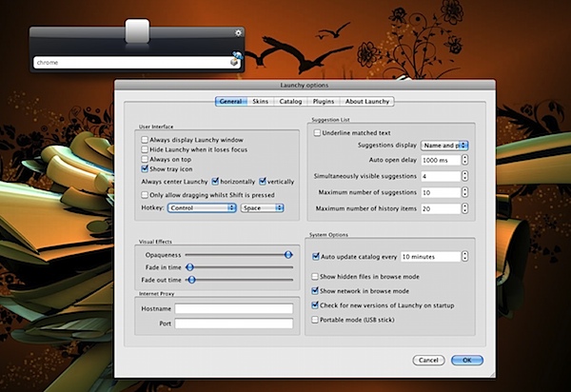Click the Opaqueness slider handle
Screen dimensions: 571x392
coord(288,254)
